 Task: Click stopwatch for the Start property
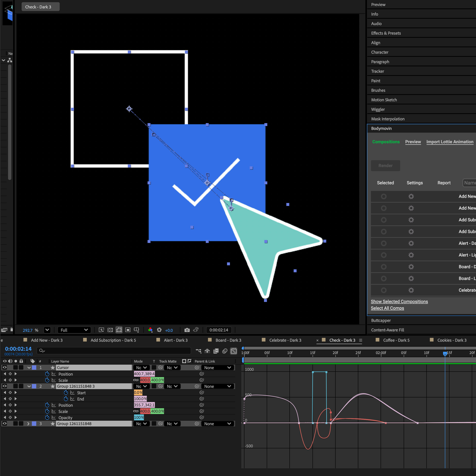click(66, 393)
